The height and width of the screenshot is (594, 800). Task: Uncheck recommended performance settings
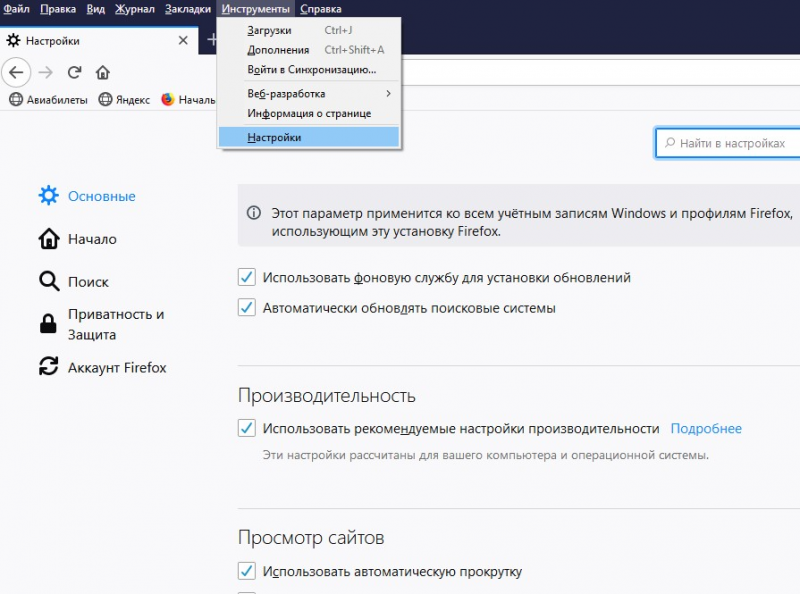[x=246, y=427]
